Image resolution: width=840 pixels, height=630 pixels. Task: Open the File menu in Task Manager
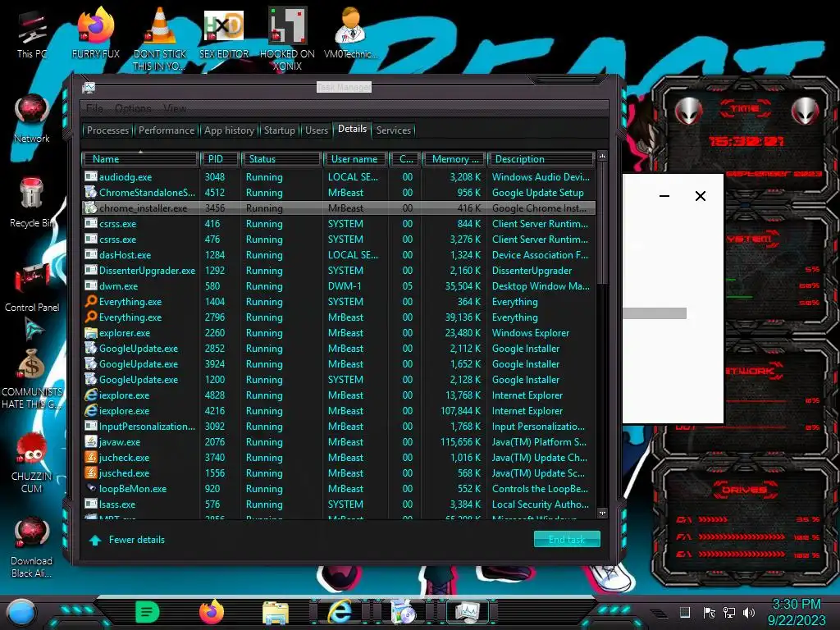tap(95, 108)
